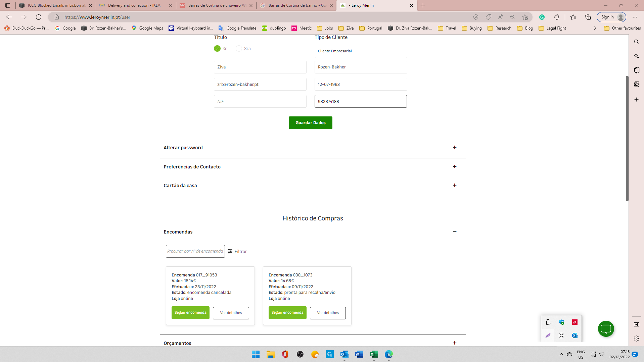The image size is (644, 362).
Task: Open the Settings and more menu
Action: pos(635,17)
